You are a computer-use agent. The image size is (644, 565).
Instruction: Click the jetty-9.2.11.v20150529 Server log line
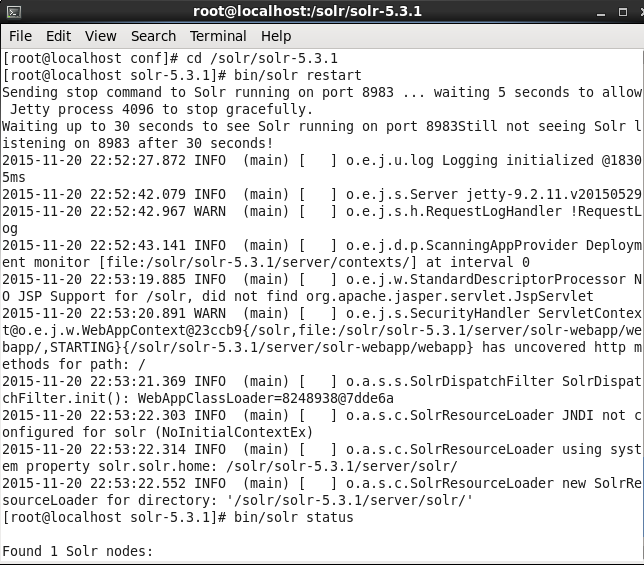click(x=322, y=195)
